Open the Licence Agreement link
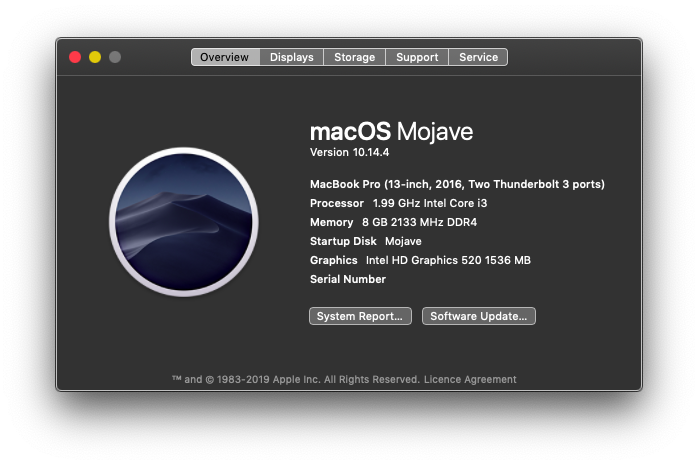 click(x=470, y=380)
